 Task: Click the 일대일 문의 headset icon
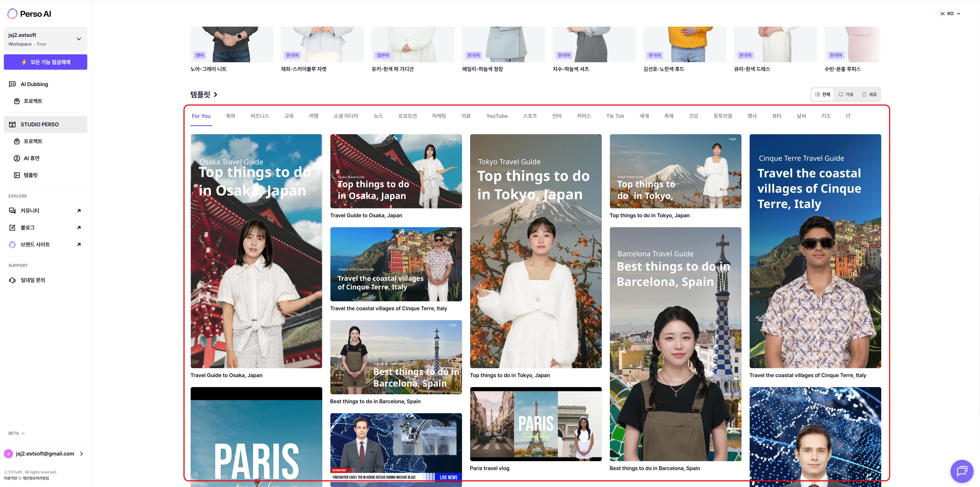click(x=12, y=280)
